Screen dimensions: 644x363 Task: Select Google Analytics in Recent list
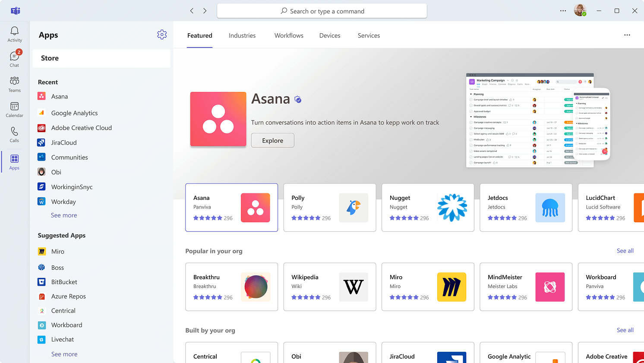[74, 113]
